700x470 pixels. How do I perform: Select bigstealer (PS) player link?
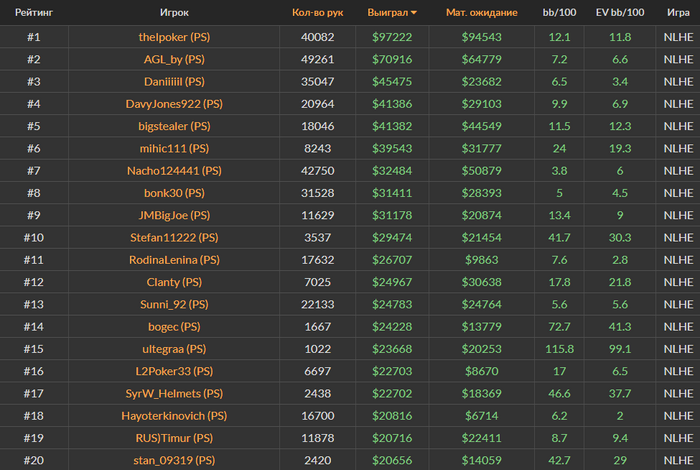[174, 126]
